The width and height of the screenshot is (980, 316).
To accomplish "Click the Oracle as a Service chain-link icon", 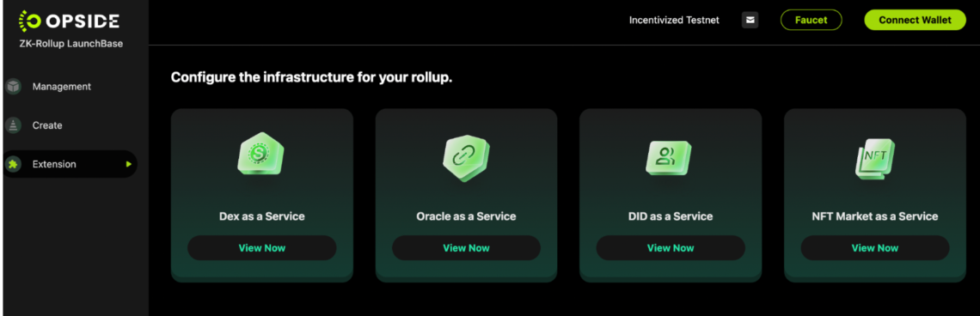I will coord(466,159).
